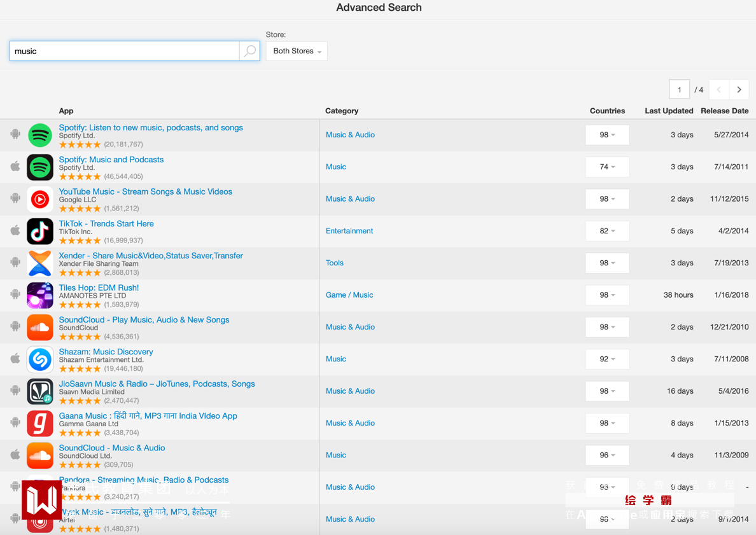
Task: Sort by Last Updated column header
Action: point(668,111)
